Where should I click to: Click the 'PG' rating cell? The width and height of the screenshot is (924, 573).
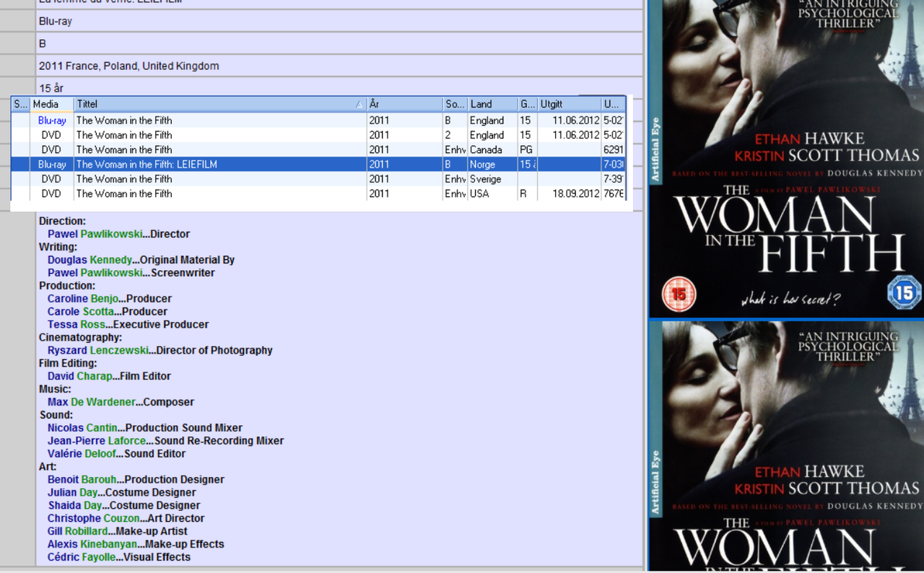coord(528,149)
